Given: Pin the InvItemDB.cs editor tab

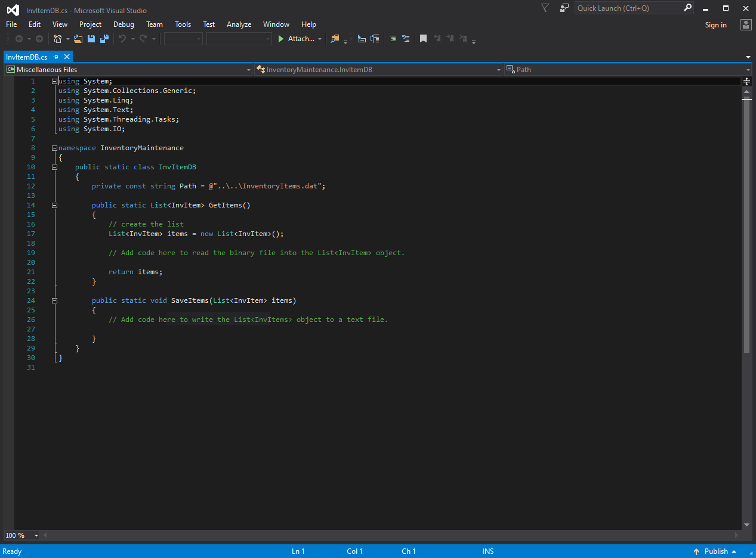Looking at the screenshot, I should click(x=55, y=57).
